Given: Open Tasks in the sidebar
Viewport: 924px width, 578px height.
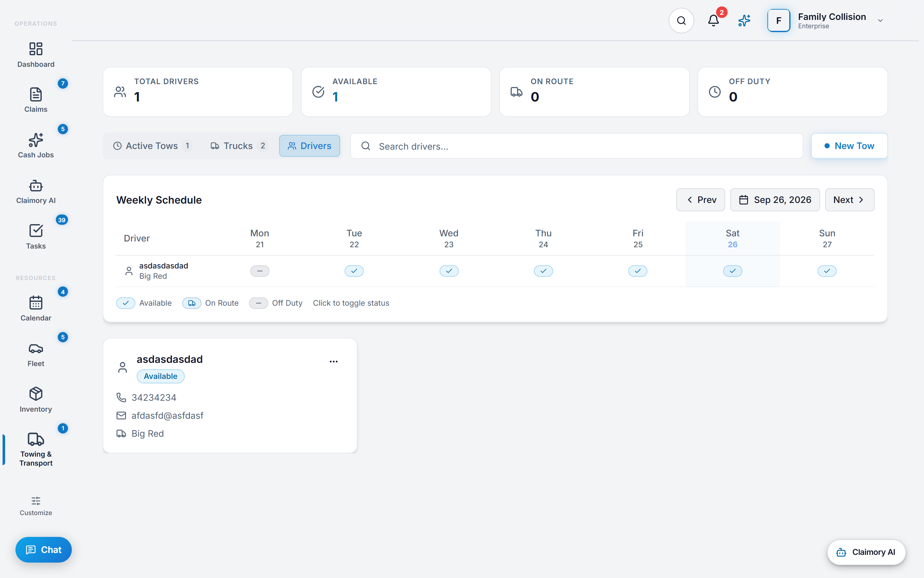Looking at the screenshot, I should point(36,237).
